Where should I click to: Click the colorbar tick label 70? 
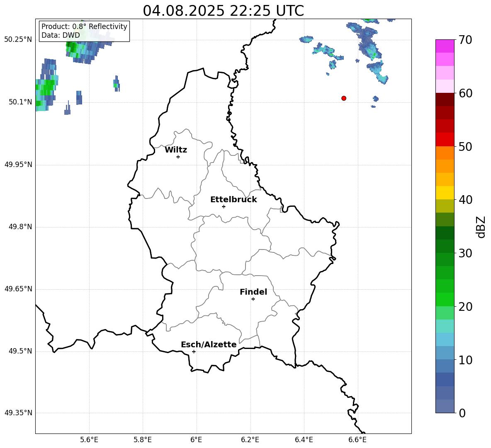pyautogui.click(x=465, y=40)
